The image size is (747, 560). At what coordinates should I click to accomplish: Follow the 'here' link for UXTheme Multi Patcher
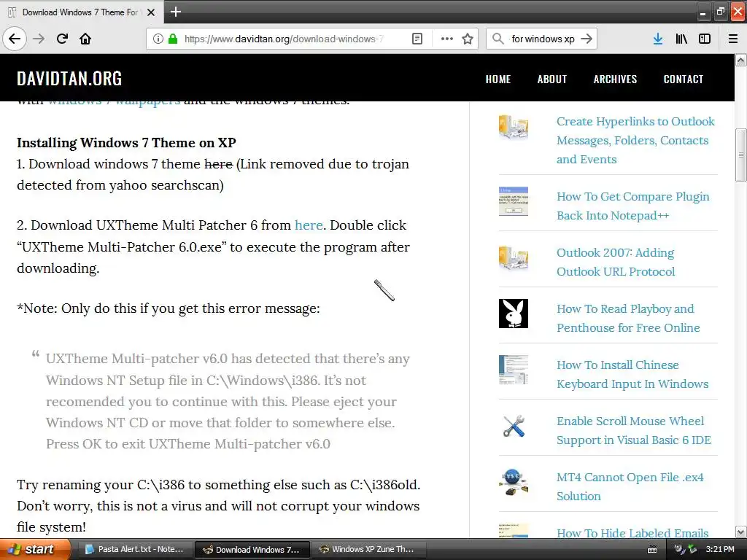[x=309, y=225]
